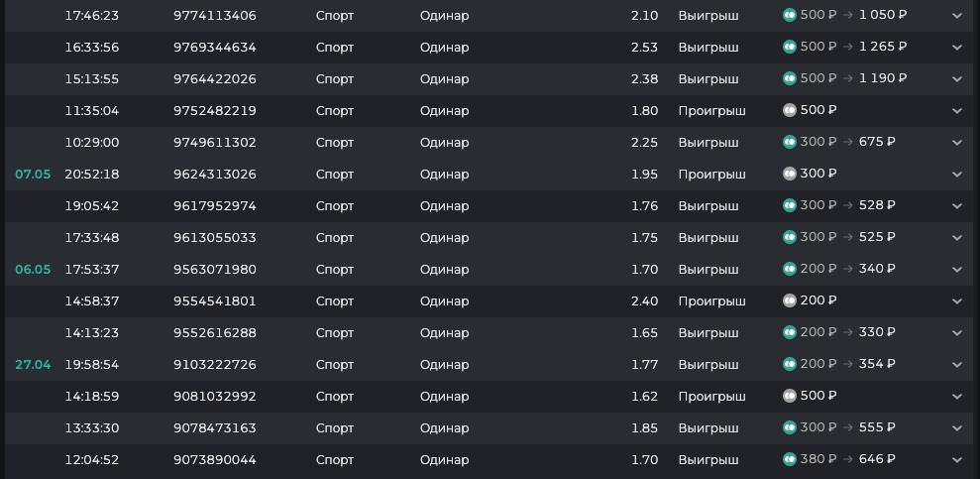Click the green coin icon beside 380 ₽ → 646 ₽
This screenshot has height=479, width=980.
(790, 459)
